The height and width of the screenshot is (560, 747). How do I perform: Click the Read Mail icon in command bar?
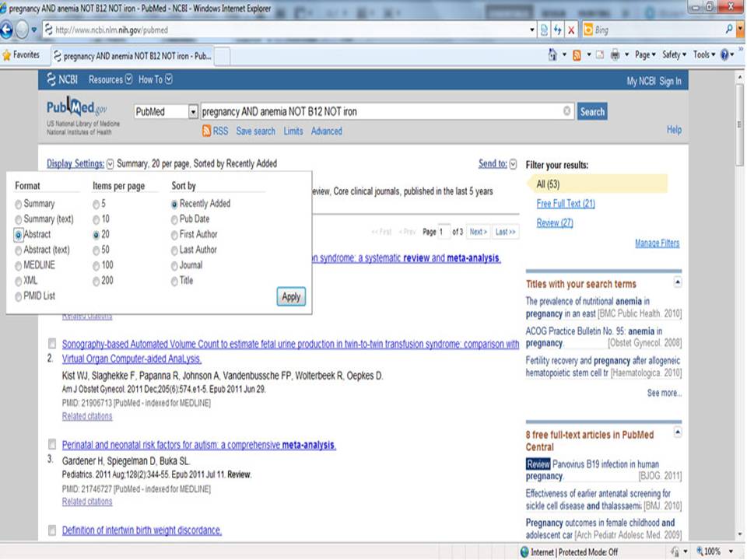tap(600, 55)
